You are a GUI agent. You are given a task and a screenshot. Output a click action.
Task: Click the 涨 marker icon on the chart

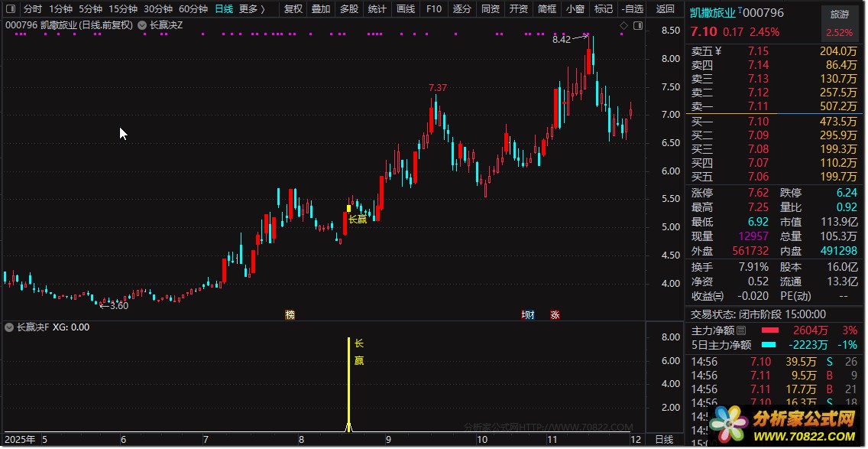click(555, 314)
